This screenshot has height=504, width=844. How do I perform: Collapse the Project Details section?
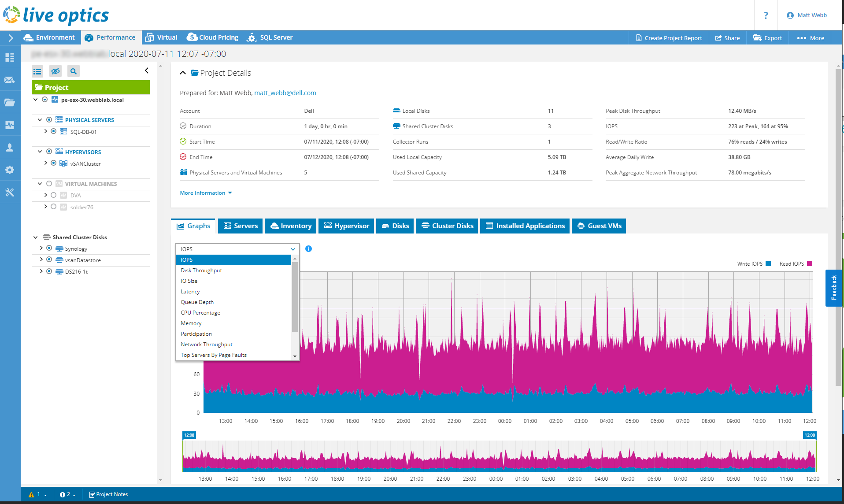point(183,73)
